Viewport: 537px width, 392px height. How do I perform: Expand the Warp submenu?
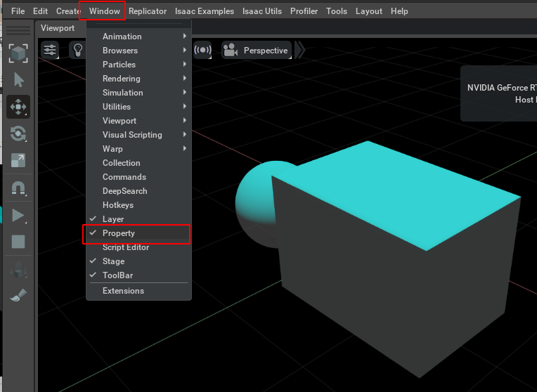pos(138,149)
